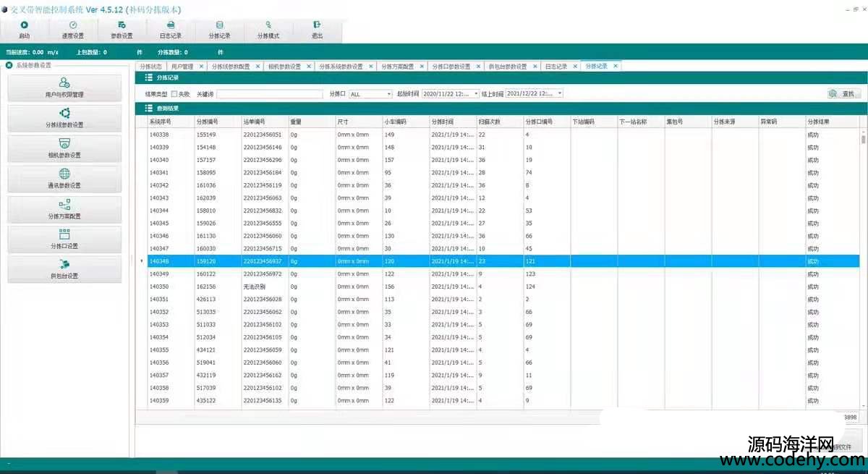This screenshot has height=474, width=868.
Task: Close the 分拣线参数配置 tab
Action: [x=258, y=66]
